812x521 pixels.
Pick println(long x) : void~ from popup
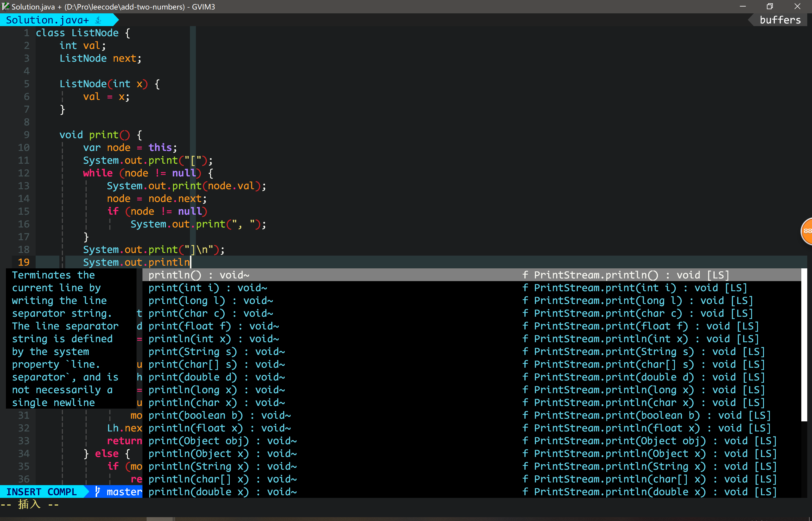pyautogui.click(x=472, y=390)
